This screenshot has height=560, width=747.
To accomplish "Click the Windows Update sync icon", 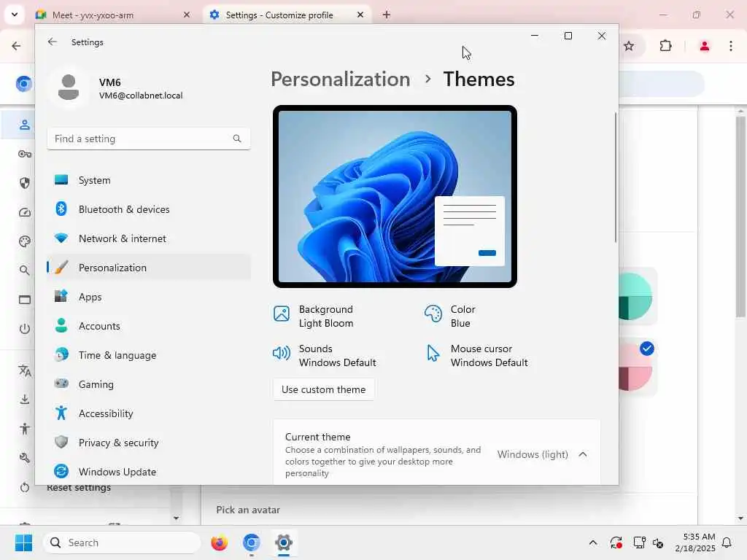I will pos(61,471).
